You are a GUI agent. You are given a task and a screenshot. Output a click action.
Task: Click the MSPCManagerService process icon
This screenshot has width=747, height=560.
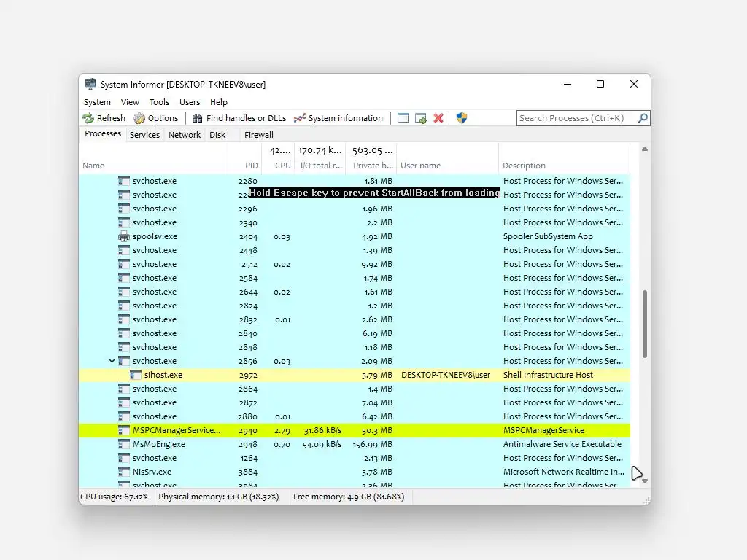click(x=124, y=430)
